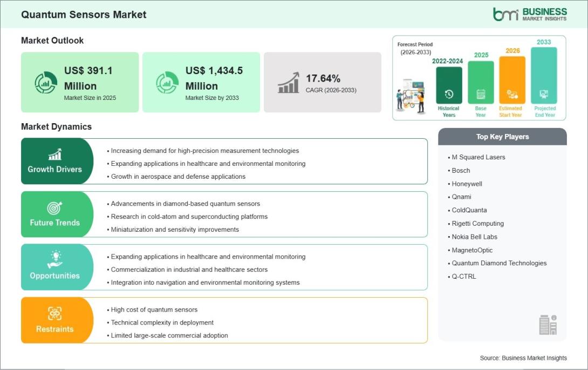The width and height of the screenshot is (588, 370).
Task: Click 'Rigetti Computing' in key players list
Action: pyautogui.click(x=478, y=224)
